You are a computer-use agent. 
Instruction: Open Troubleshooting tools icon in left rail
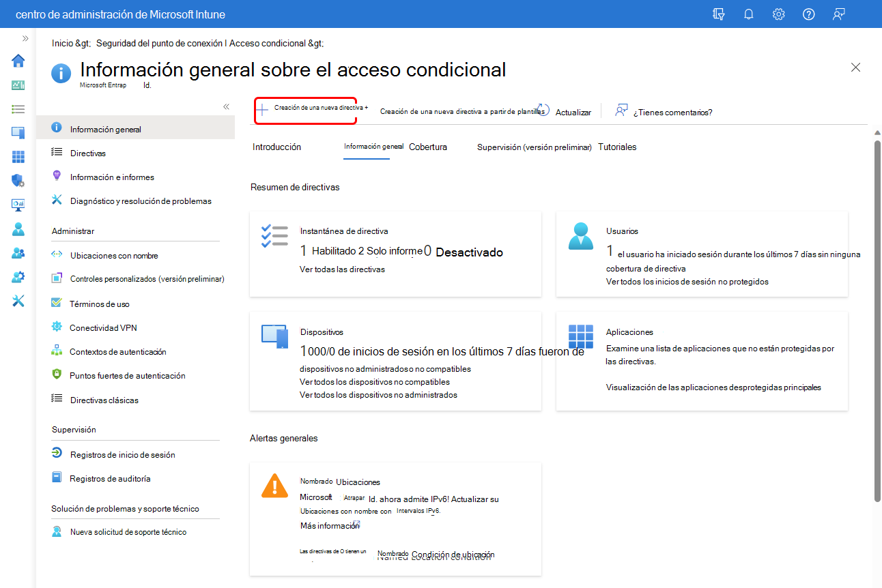pyautogui.click(x=18, y=301)
